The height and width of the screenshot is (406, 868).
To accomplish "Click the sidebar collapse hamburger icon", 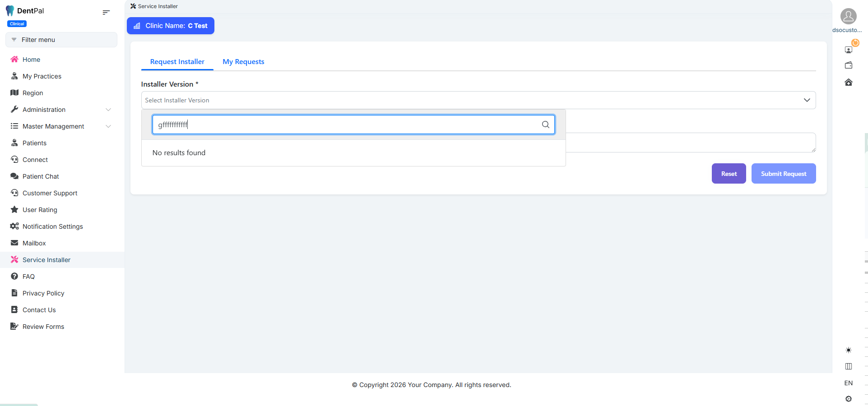I will [106, 12].
